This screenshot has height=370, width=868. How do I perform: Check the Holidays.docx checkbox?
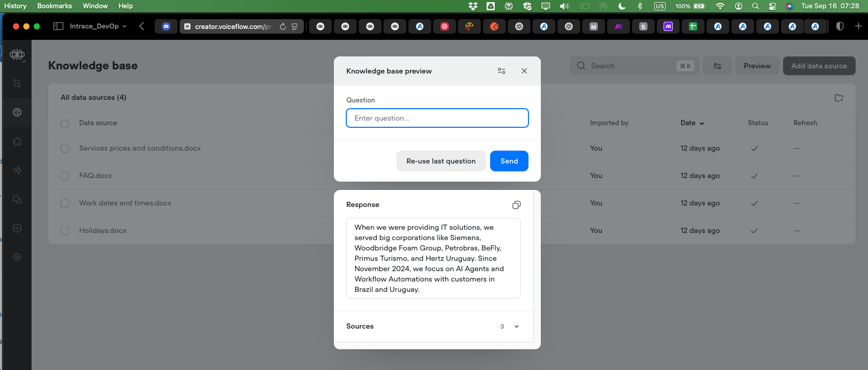tap(65, 231)
